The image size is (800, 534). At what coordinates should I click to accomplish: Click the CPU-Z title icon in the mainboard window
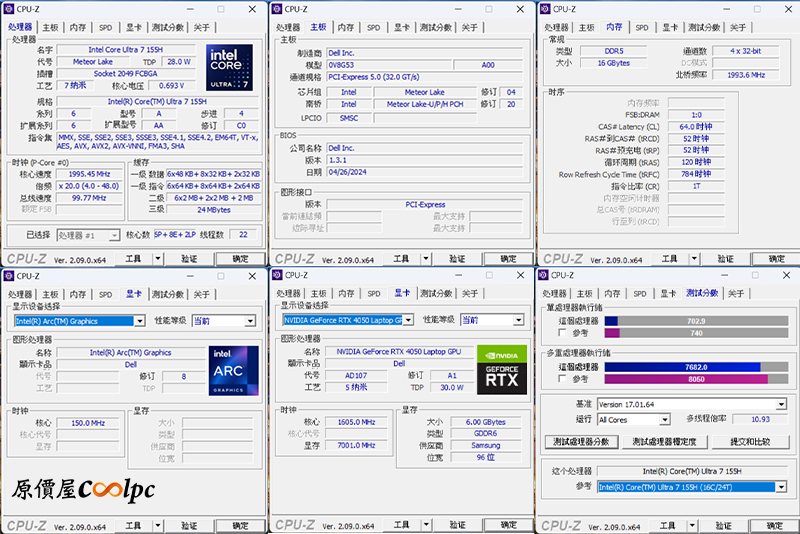(x=277, y=9)
